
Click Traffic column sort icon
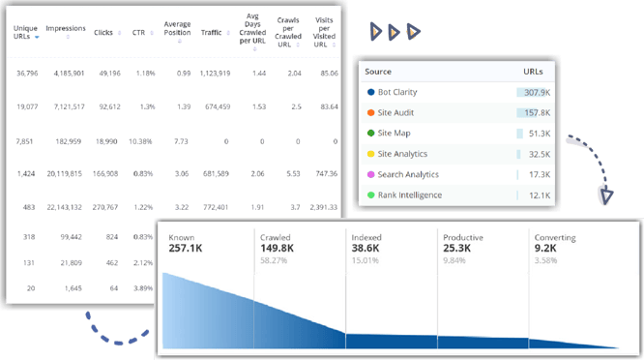point(228,33)
